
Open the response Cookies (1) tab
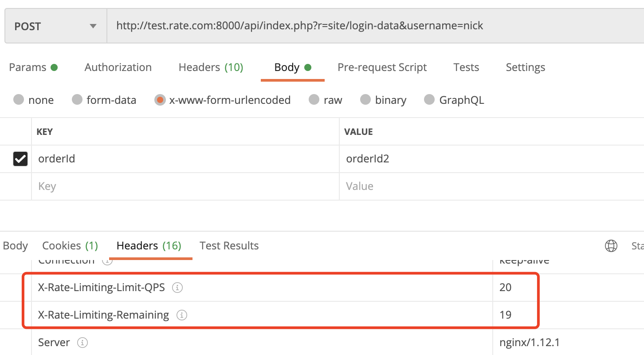click(x=70, y=246)
